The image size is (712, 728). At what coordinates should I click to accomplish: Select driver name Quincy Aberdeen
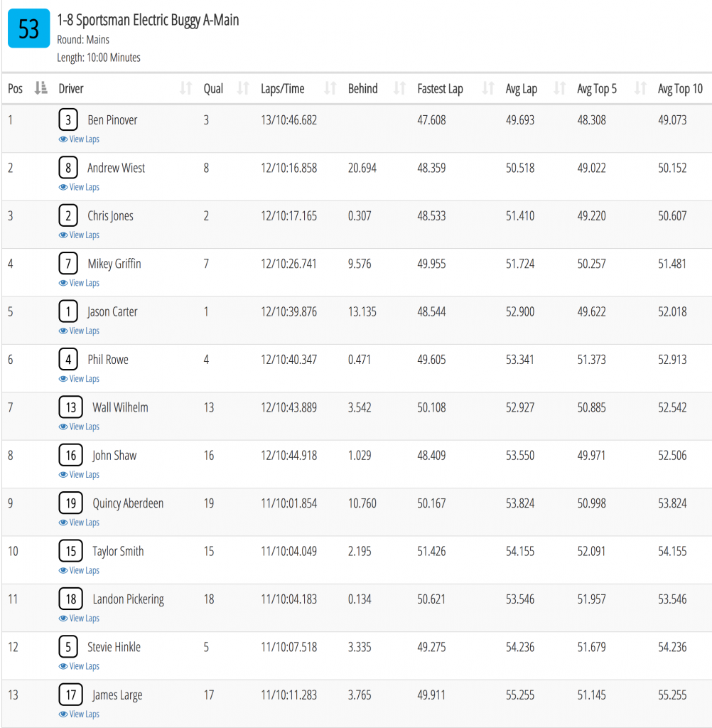click(128, 503)
